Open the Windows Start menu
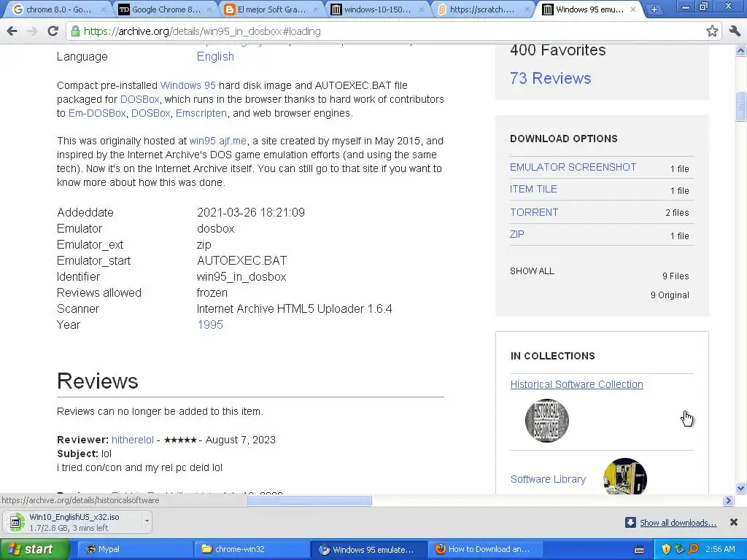747x560 pixels. click(34, 549)
